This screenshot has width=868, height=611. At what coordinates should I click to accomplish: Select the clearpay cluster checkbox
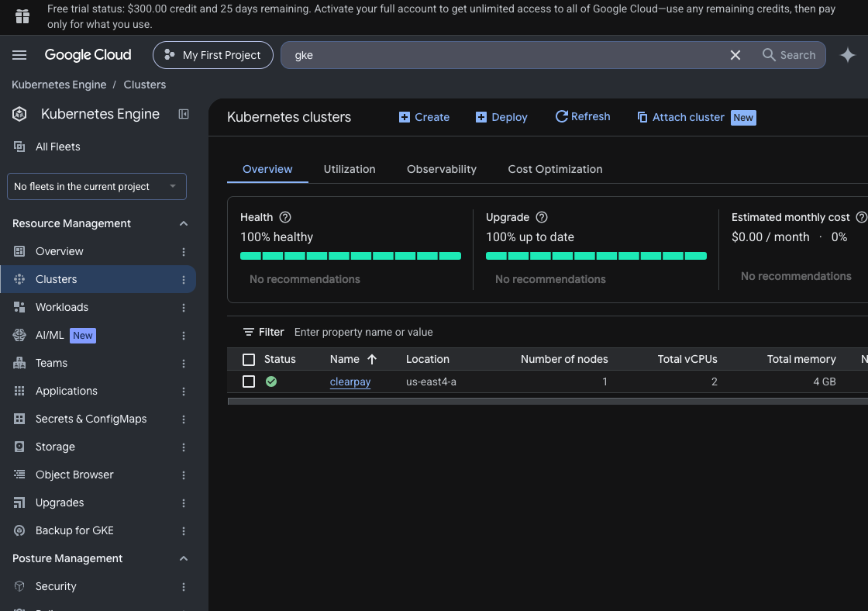(249, 381)
